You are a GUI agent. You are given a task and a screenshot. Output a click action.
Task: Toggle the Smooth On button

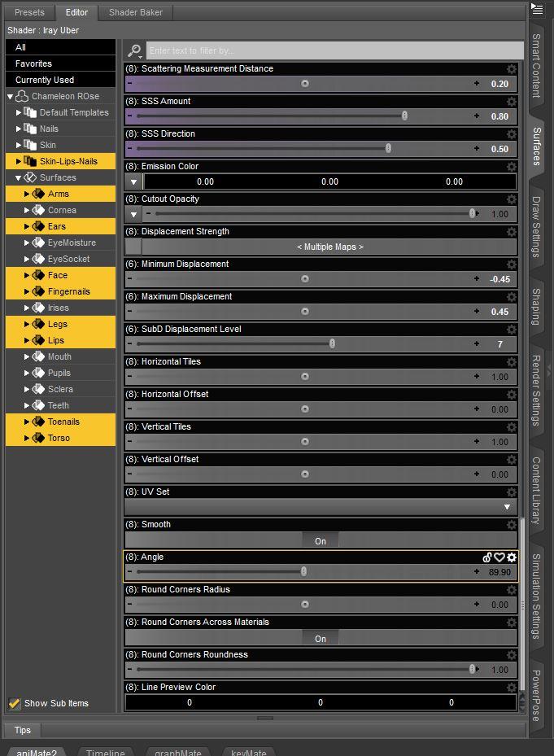pos(321,541)
